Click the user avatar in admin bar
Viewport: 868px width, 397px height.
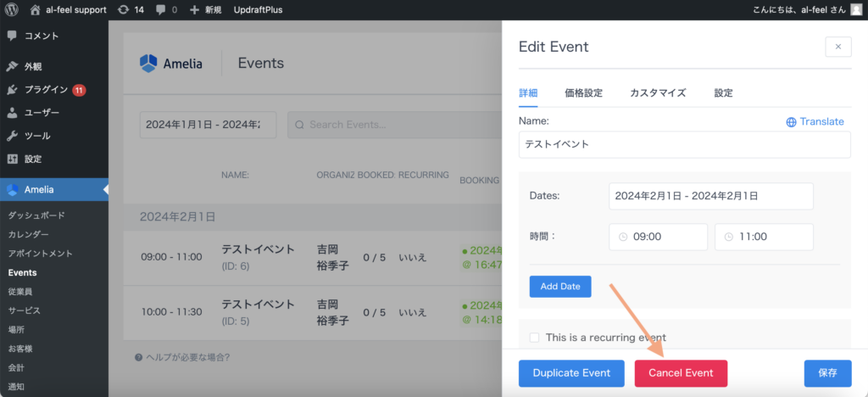pyautogui.click(x=854, y=9)
